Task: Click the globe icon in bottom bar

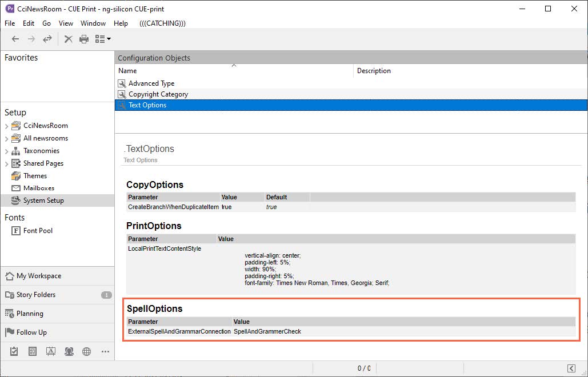Action: pos(86,351)
